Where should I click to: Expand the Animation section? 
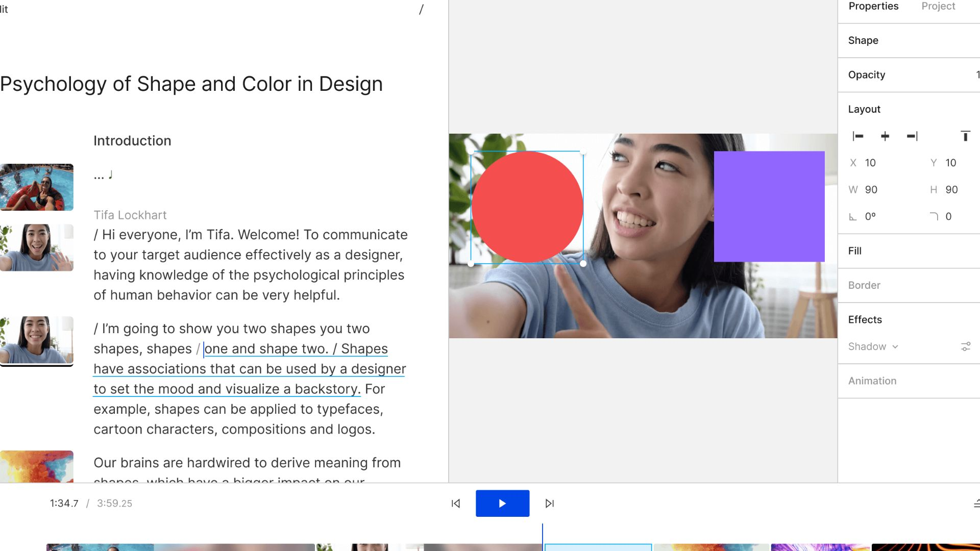pyautogui.click(x=872, y=381)
